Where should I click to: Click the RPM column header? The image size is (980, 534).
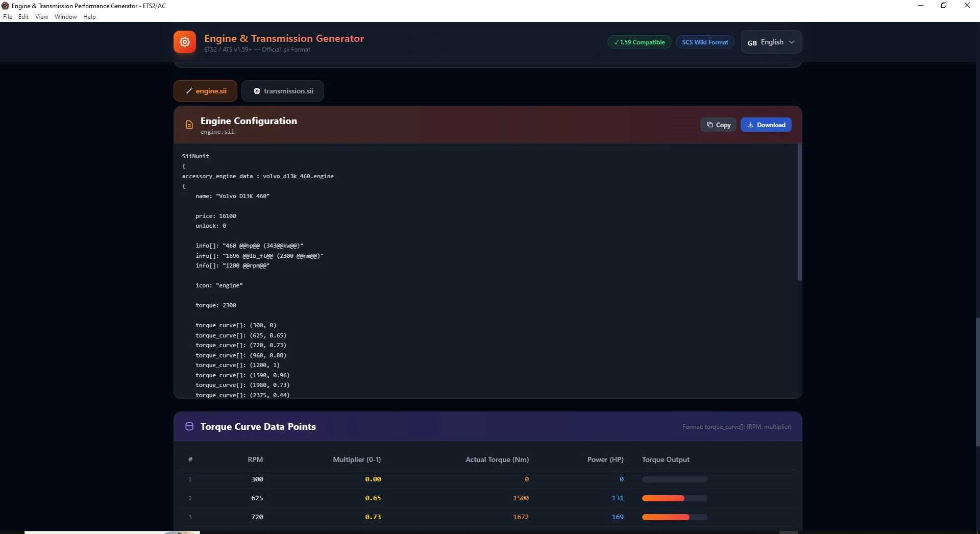[255, 459]
